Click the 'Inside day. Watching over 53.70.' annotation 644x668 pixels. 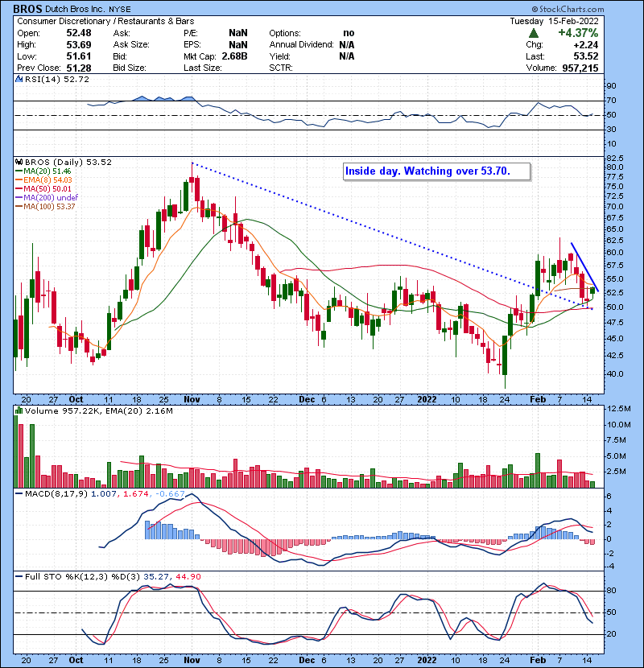click(x=427, y=171)
